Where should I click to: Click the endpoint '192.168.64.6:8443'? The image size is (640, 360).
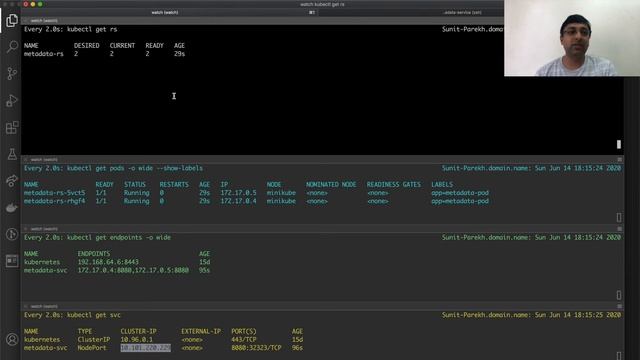coord(108,262)
